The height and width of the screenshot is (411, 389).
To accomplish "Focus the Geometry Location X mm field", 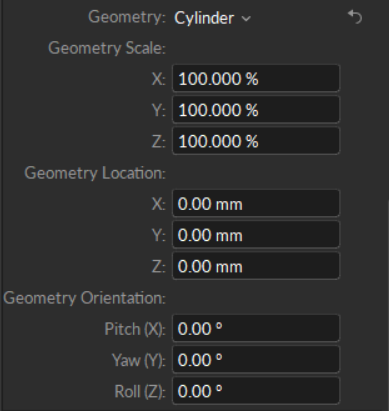I will point(256,203).
